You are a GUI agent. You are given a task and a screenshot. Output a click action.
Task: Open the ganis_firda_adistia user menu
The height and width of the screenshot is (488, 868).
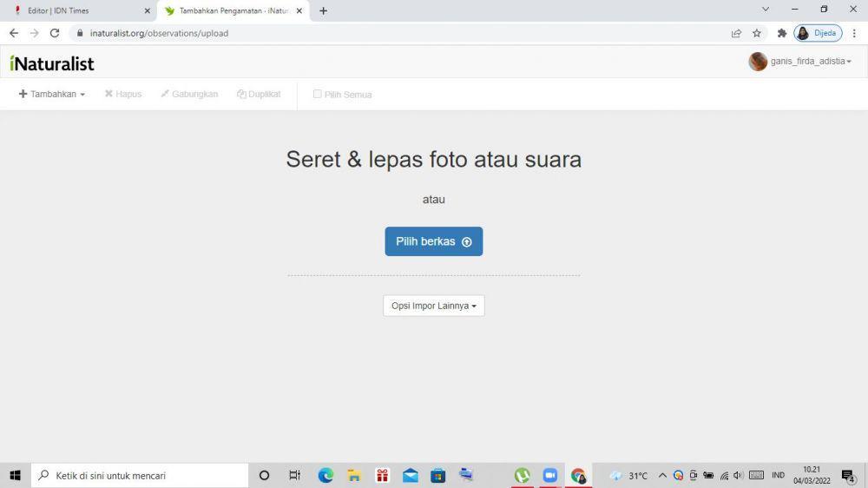(x=811, y=62)
